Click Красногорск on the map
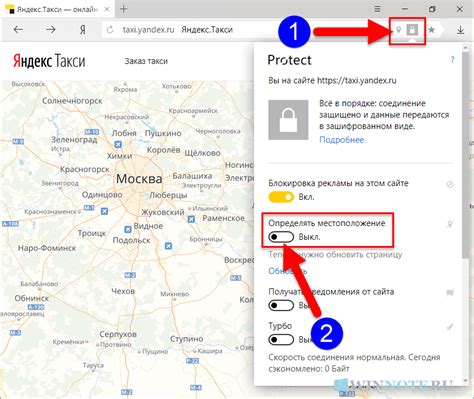The height and width of the screenshot is (399, 474). pyautogui.click(x=85, y=169)
